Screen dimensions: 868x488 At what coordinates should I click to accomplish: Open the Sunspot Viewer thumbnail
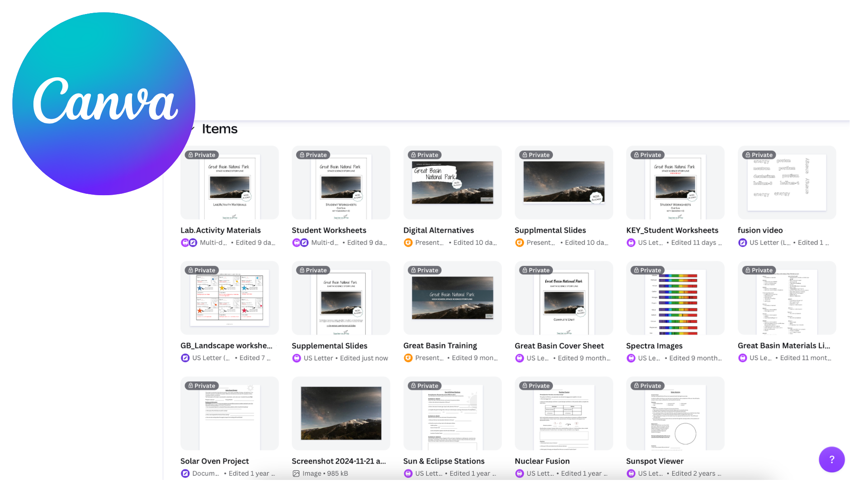[675, 413]
